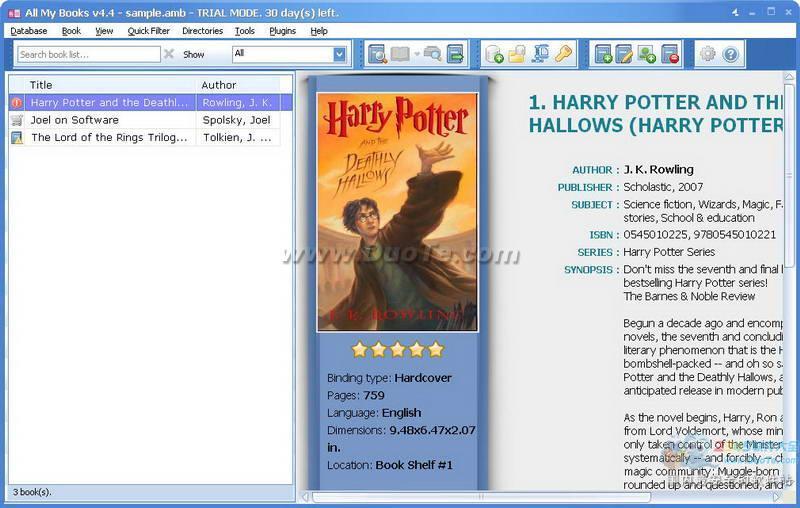Click the picture icon beside Lord of the Rings
This screenshot has height=508, width=800.
point(17,138)
